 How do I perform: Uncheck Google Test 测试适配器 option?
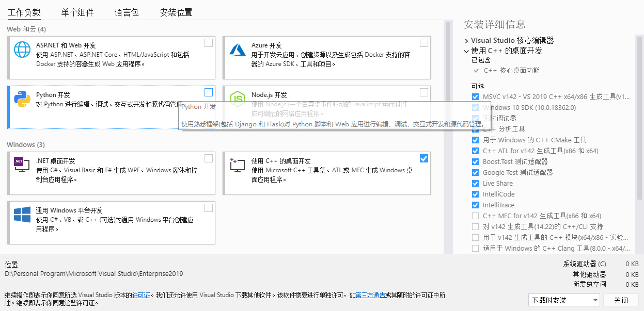tap(475, 172)
